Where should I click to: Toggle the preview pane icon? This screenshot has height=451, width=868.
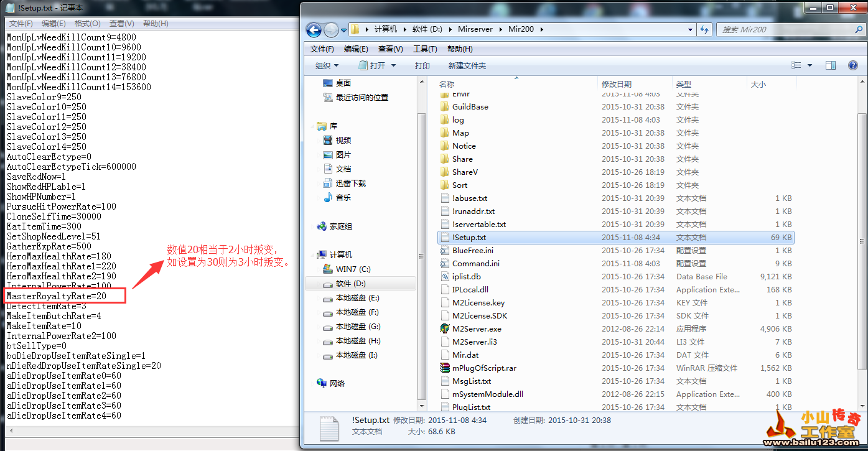click(830, 65)
